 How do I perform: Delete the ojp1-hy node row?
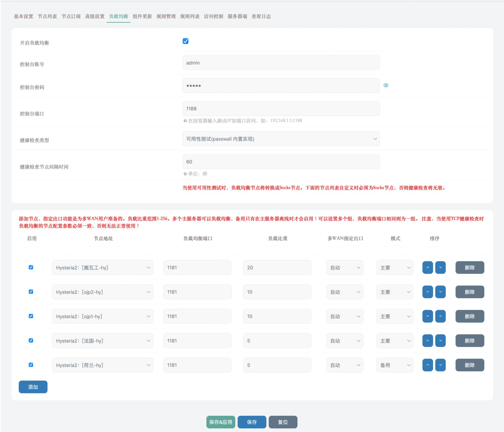(469, 316)
